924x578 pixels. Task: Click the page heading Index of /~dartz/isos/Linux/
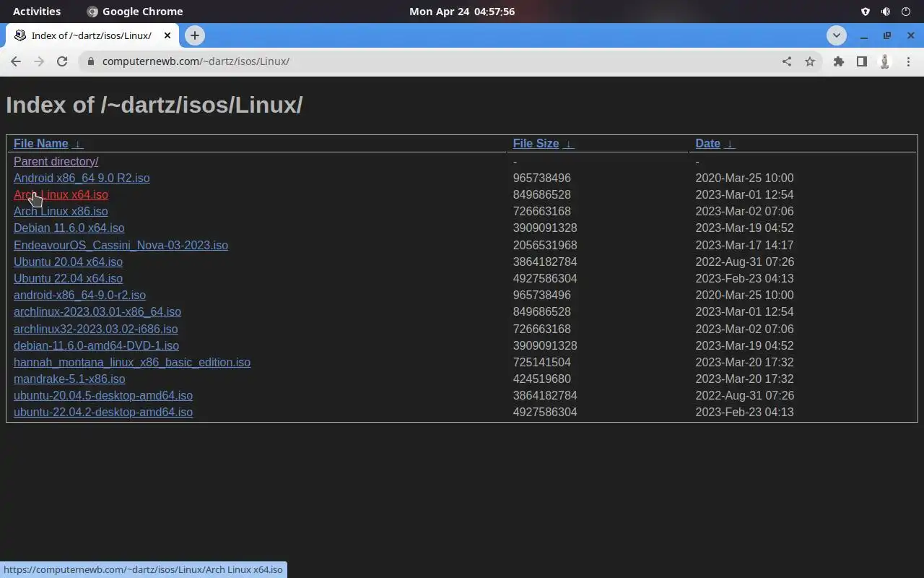154,105
